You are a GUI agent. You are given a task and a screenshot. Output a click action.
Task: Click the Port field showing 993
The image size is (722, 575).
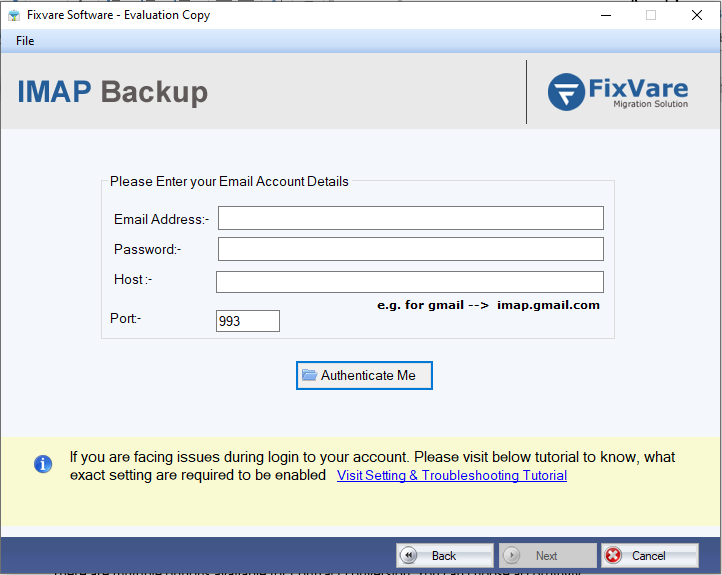click(248, 321)
